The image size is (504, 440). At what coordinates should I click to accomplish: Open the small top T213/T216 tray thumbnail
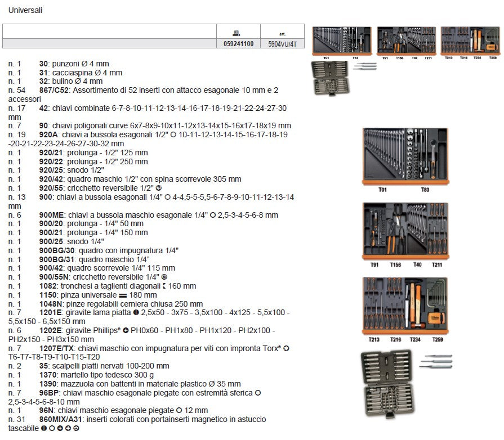(x=471, y=41)
